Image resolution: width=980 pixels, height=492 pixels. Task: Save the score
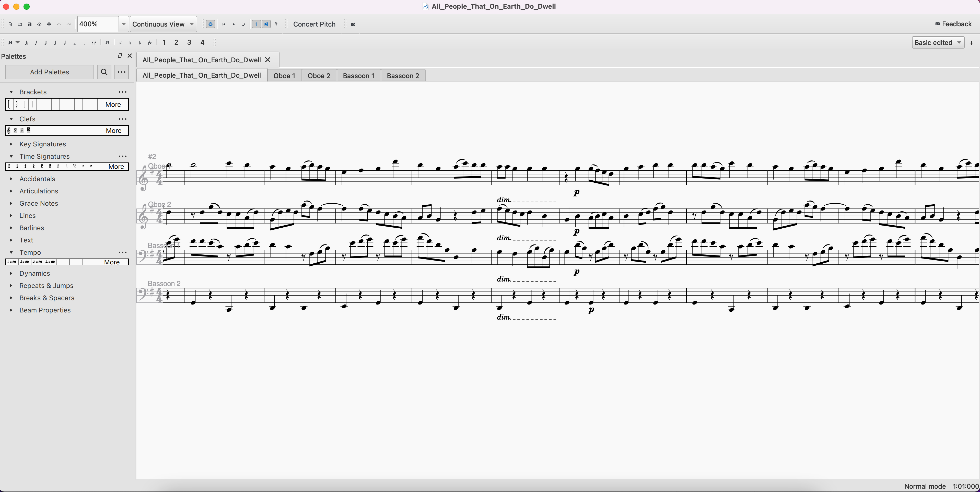pos(29,24)
